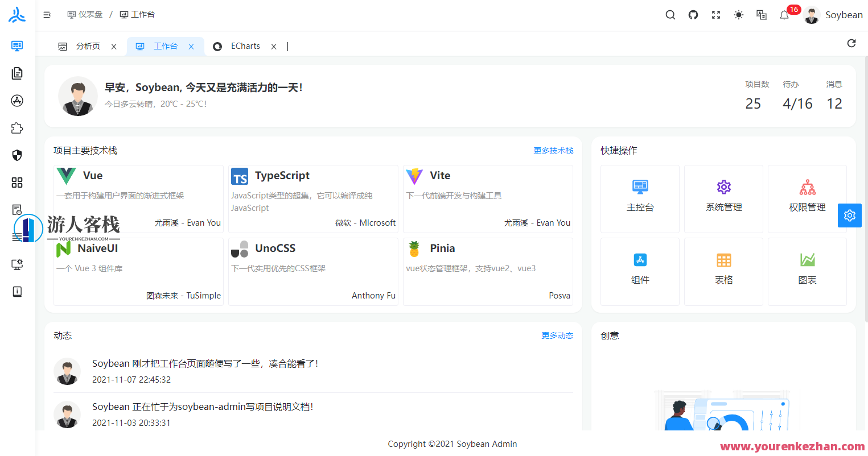Screen dimensions: 868x456
Task: Open theme settings via floating gear button
Action: pos(849,215)
